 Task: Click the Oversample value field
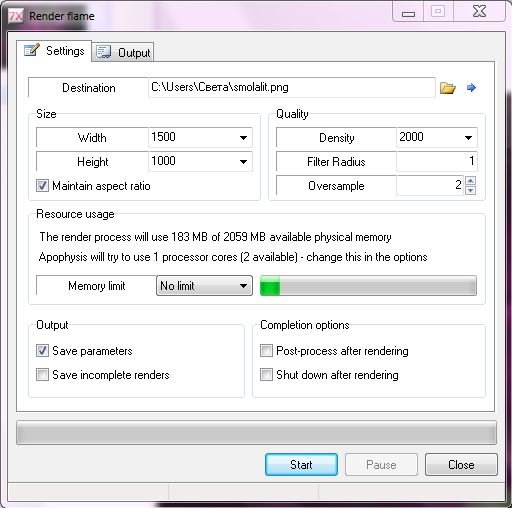click(x=430, y=186)
